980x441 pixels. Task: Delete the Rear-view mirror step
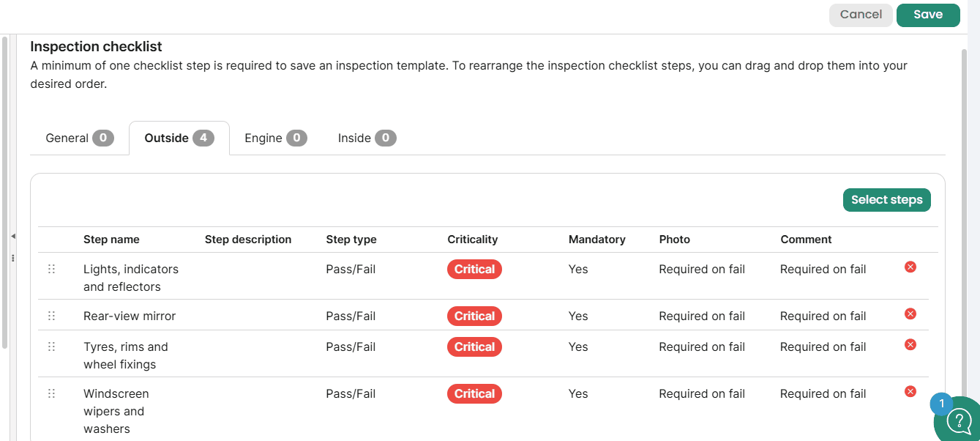(910, 314)
